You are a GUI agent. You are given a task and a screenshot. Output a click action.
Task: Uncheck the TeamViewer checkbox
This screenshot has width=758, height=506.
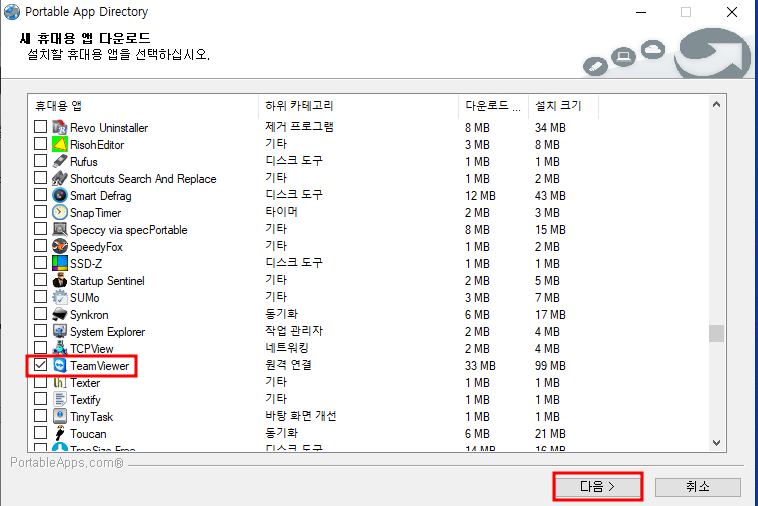[x=41, y=365]
